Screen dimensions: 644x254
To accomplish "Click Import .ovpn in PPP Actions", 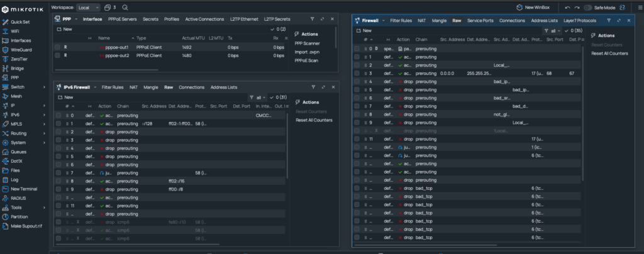I will [x=307, y=52].
